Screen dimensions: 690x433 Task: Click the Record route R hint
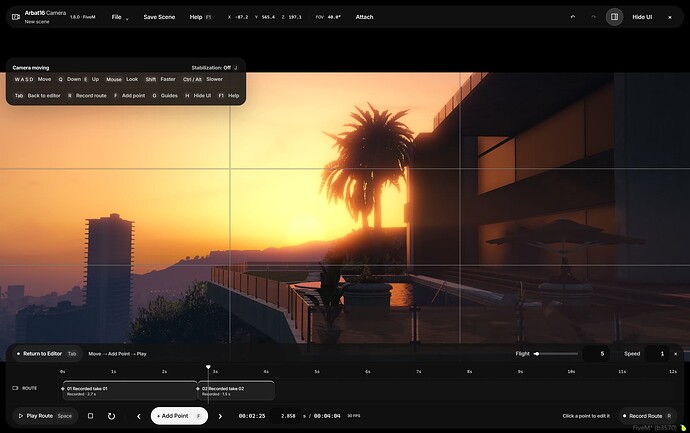[87, 95]
